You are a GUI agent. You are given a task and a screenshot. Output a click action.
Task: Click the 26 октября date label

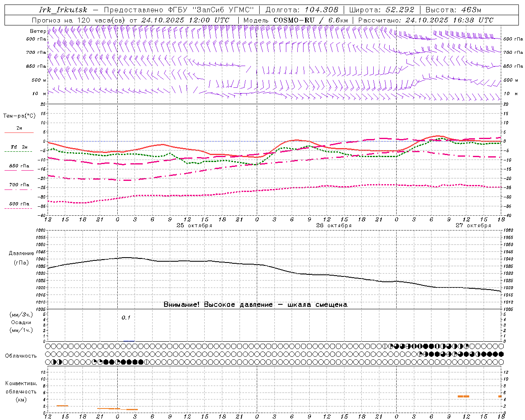point(334,226)
